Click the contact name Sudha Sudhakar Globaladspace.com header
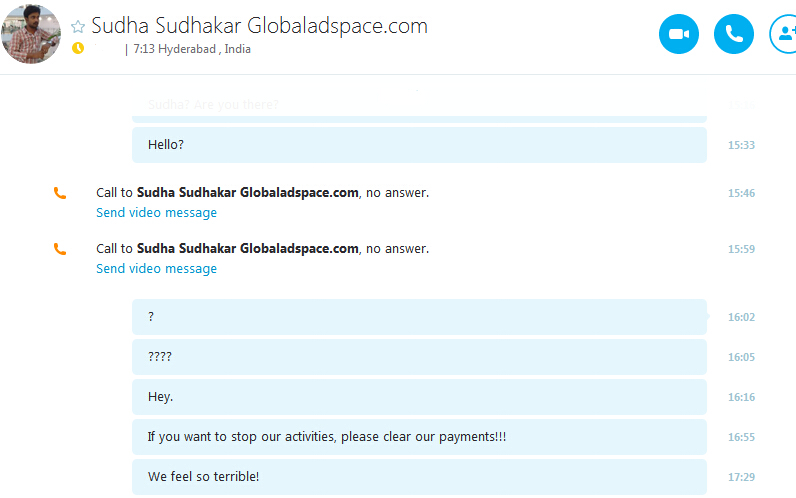The height and width of the screenshot is (498, 796). (x=259, y=26)
